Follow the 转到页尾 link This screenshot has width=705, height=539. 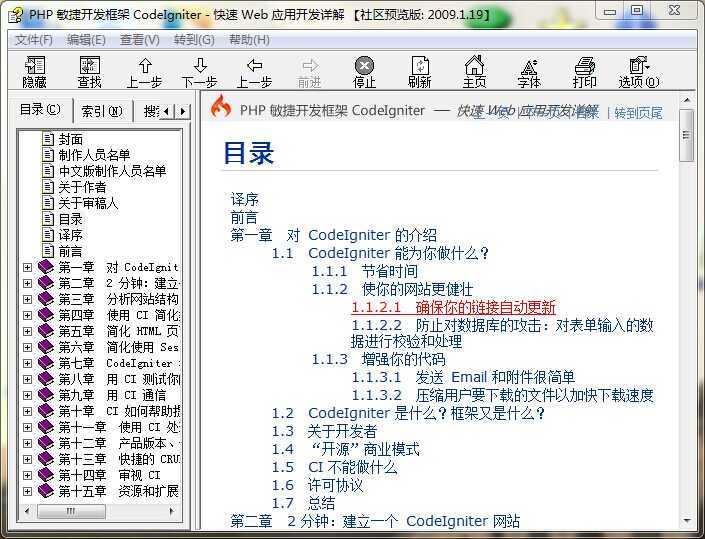(x=638, y=113)
